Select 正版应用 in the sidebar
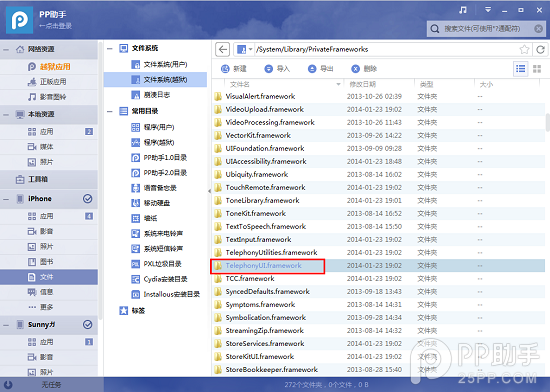Screen dimensions: 550x392 tap(49, 82)
